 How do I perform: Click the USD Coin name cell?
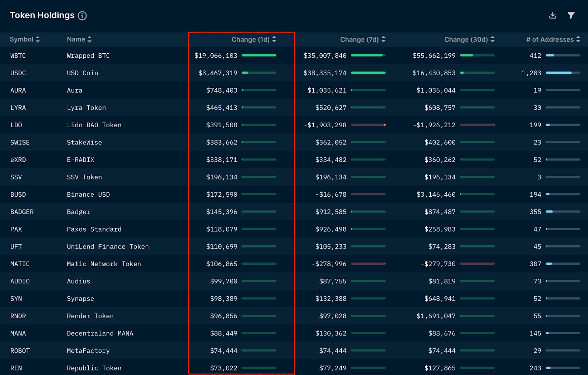[x=82, y=73]
